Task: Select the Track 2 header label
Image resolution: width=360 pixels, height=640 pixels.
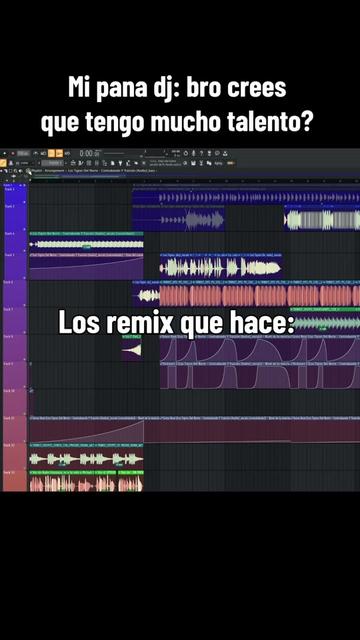Action: [9, 207]
